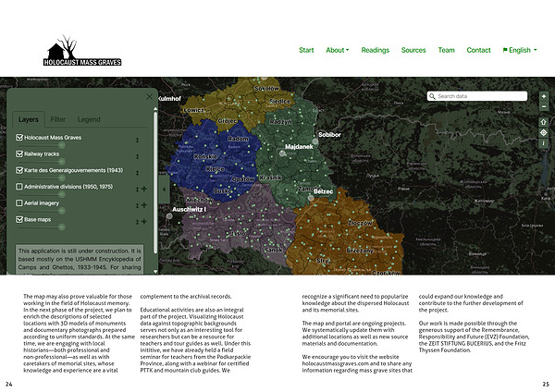Click the Holocaust Mass Graves logo

[82, 50]
